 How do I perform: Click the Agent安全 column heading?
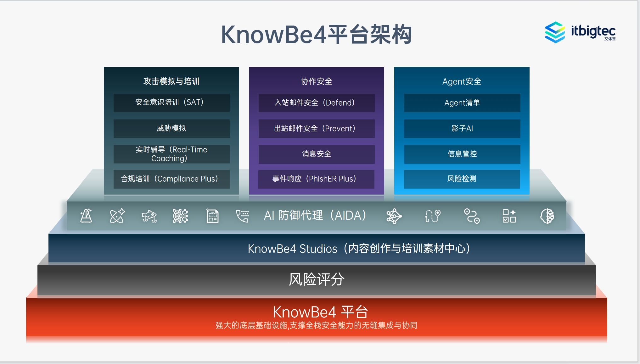click(x=462, y=81)
